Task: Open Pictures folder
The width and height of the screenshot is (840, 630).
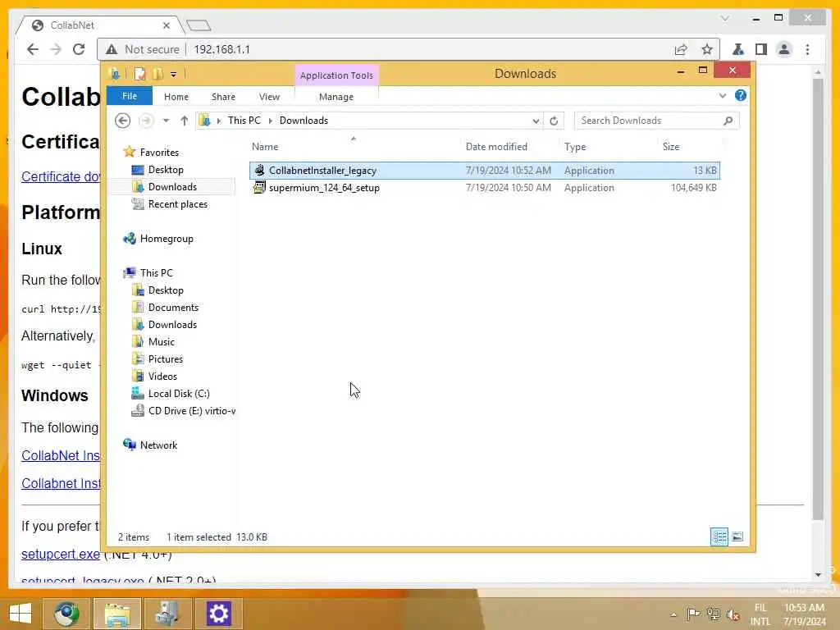Action: [166, 359]
